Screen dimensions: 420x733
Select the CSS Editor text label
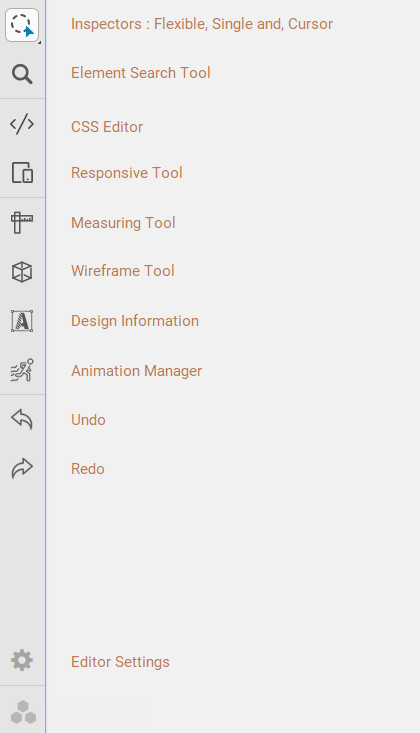pyautogui.click(x=107, y=127)
